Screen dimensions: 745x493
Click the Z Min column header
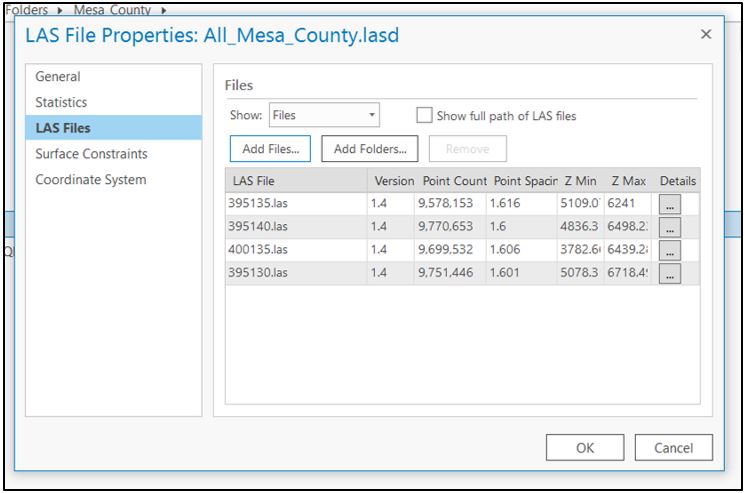click(x=581, y=180)
